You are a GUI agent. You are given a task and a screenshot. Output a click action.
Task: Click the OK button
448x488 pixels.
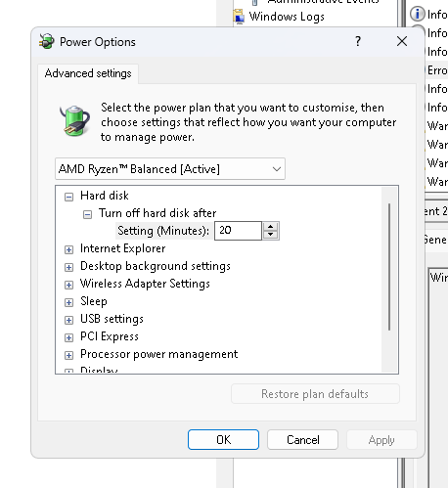click(223, 440)
